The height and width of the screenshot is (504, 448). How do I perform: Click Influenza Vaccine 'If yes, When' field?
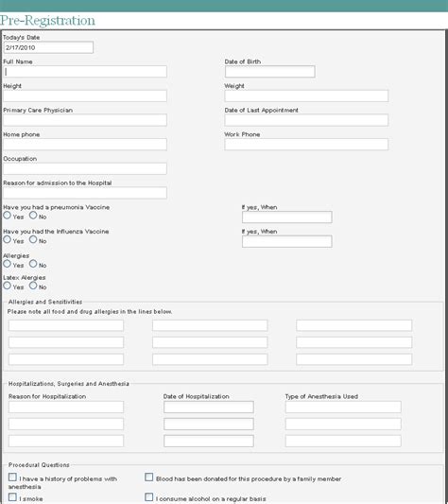pos(287,241)
